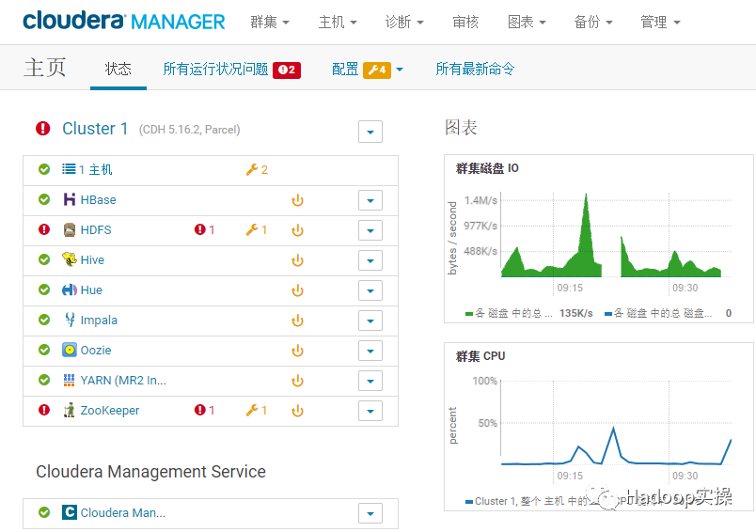Click the 群集 CPU chart title
The width and height of the screenshot is (756, 532).
click(480, 356)
